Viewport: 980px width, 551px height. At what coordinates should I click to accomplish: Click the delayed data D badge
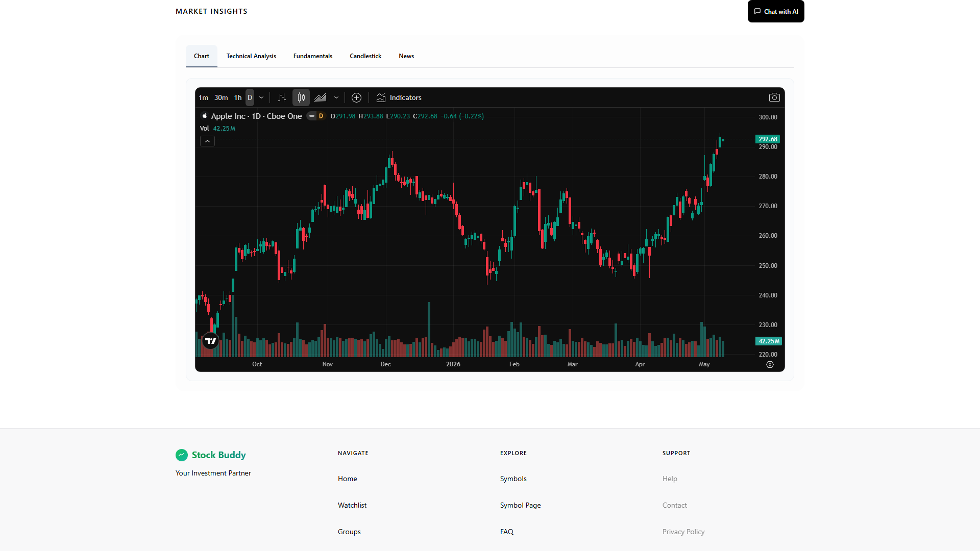321,116
